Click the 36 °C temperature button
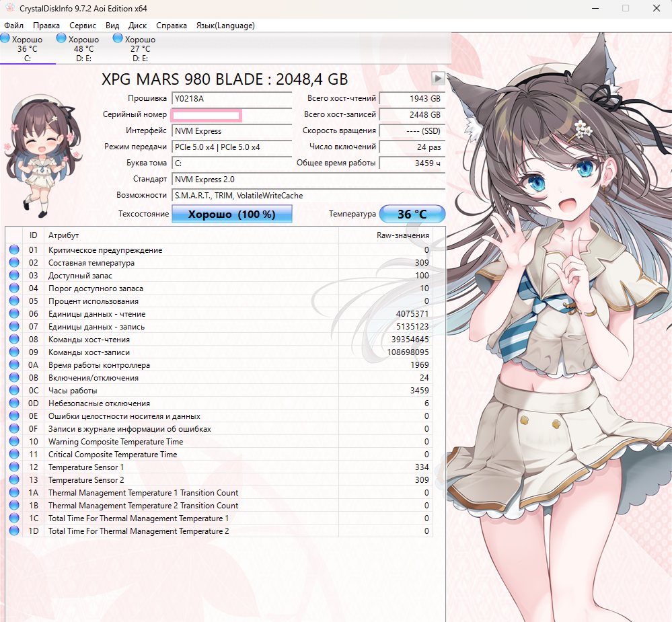The height and width of the screenshot is (622, 672). click(412, 215)
